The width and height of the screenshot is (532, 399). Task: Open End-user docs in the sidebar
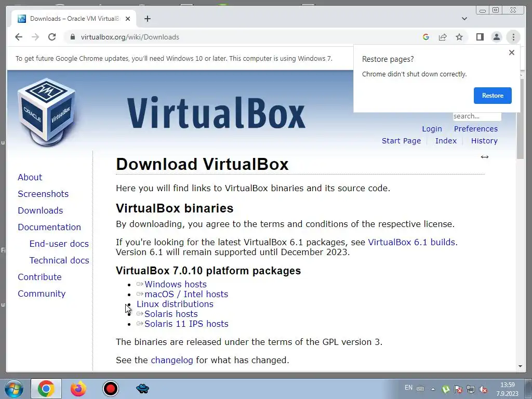59,244
